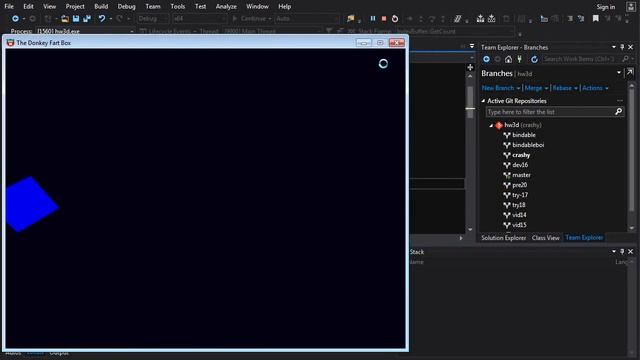Click the Donkey Fart Box window icon
The image size is (640, 360).
point(10,42)
